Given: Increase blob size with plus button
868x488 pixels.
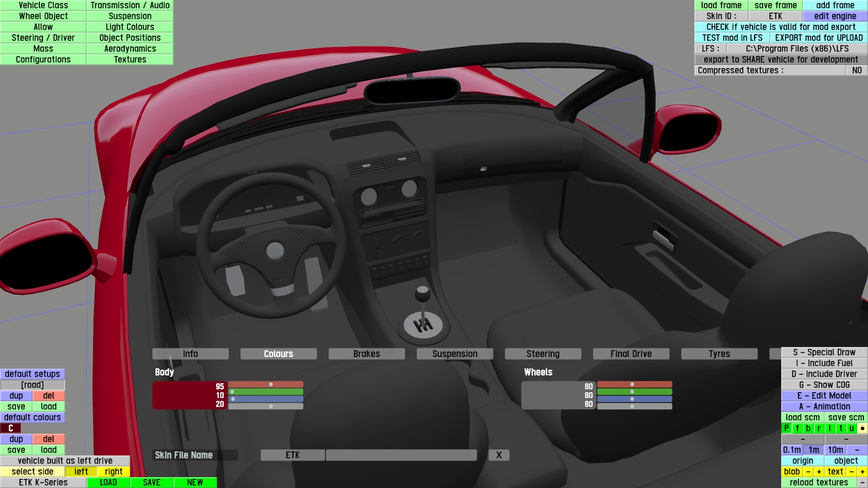Looking at the screenshot, I should (819, 472).
